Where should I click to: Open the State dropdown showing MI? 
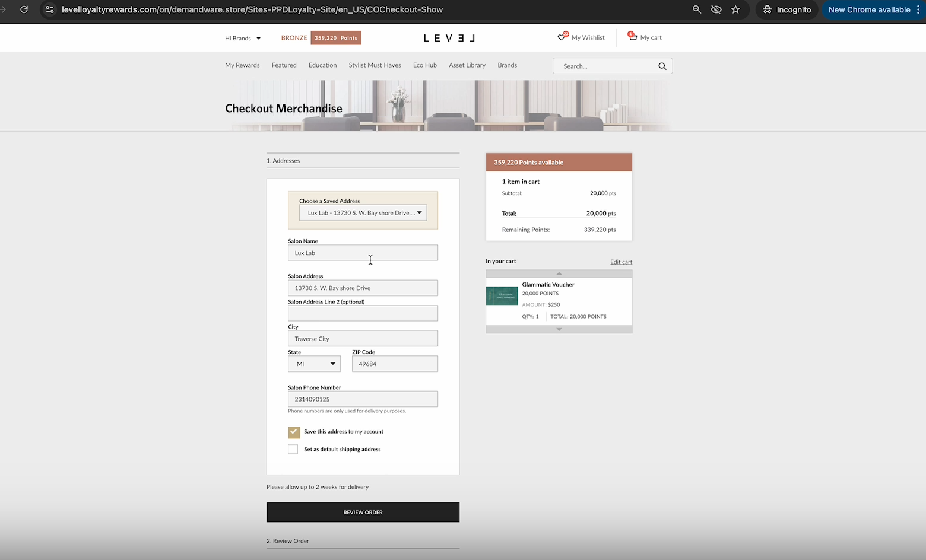[x=314, y=364]
